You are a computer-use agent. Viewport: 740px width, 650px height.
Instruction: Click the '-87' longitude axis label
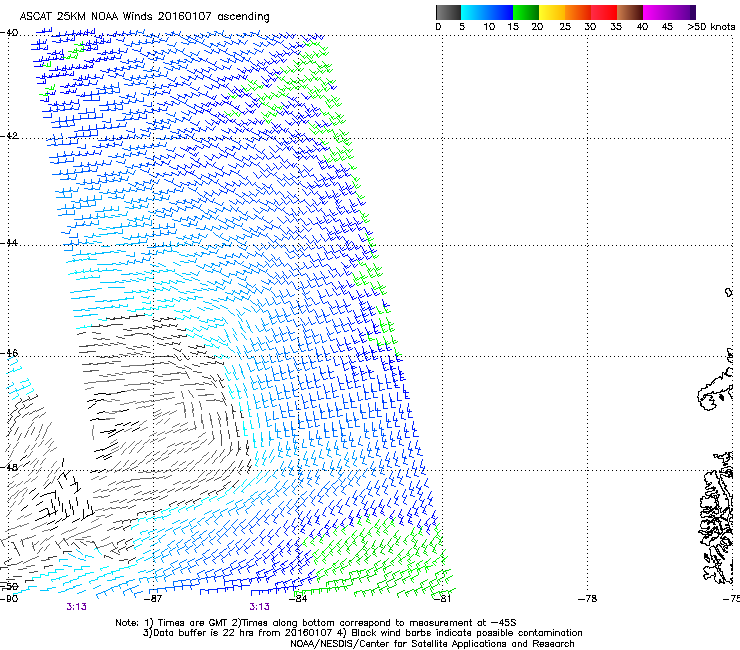click(x=153, y=599)
